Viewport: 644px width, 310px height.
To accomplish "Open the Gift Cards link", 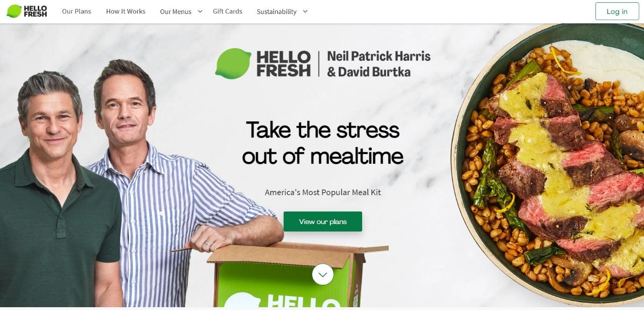I will point(227,11).
